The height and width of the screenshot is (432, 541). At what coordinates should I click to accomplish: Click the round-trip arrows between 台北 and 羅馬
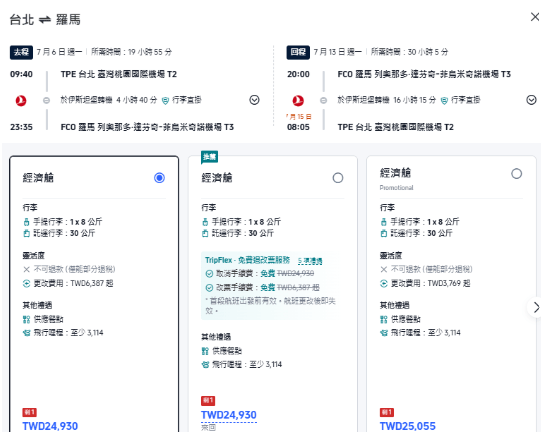(45, 20)
